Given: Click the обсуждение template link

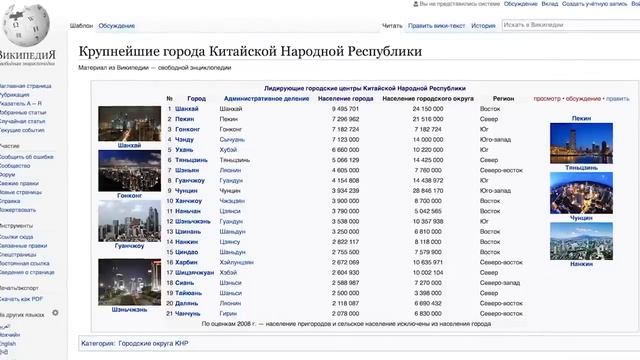Looking at the screenshot, I should [x=583, y=99].
